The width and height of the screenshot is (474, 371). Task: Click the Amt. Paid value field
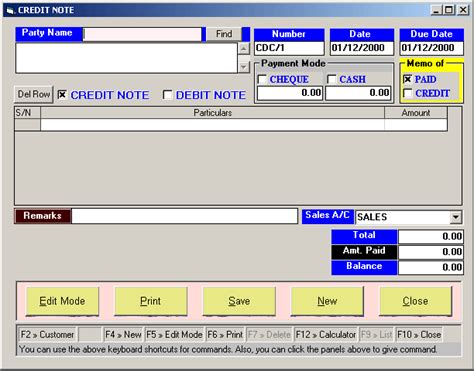click(x=431, y=252)
